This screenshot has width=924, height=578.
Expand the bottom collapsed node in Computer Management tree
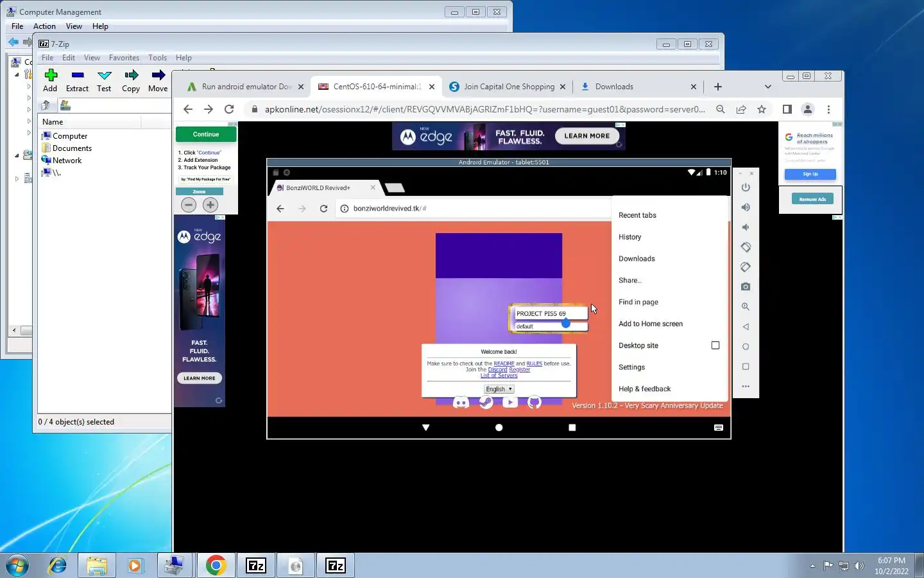coord(17,179)
